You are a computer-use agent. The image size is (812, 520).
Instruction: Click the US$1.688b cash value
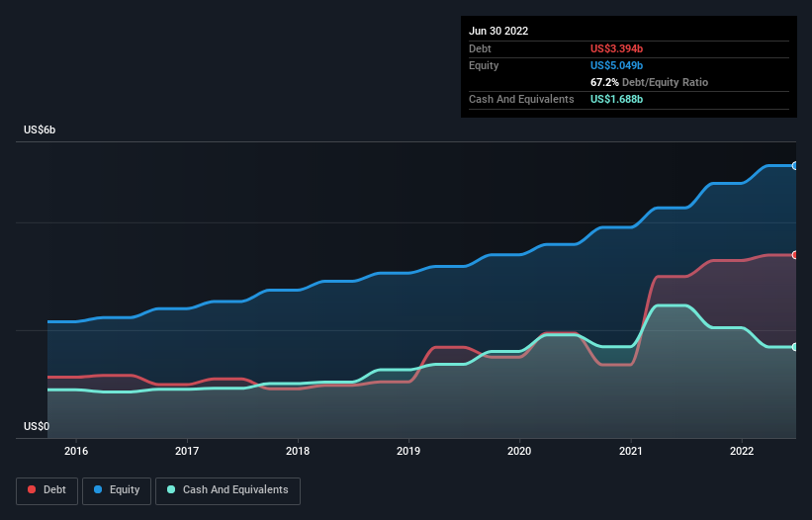tap(617, 99)
